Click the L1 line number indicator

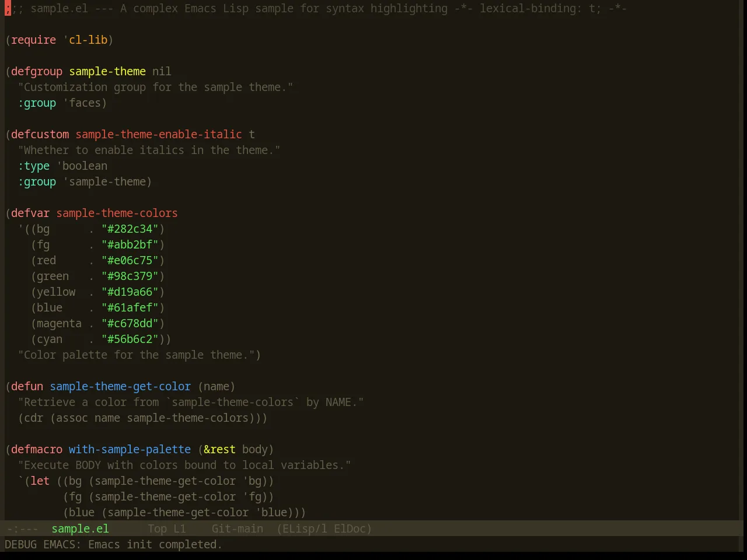pyautogui.click(x=179, y=528)
